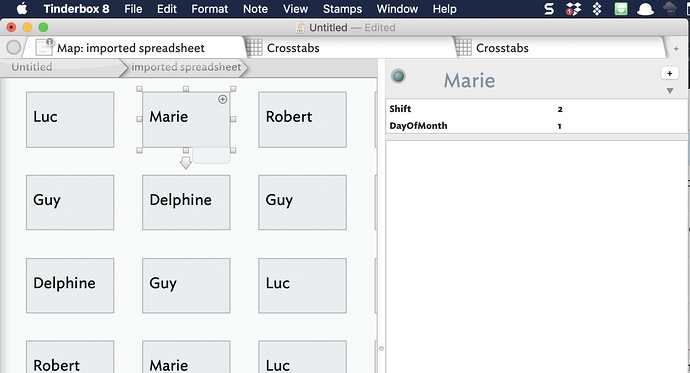Open the View menu
690x373 pixels.
click(295, 9)
